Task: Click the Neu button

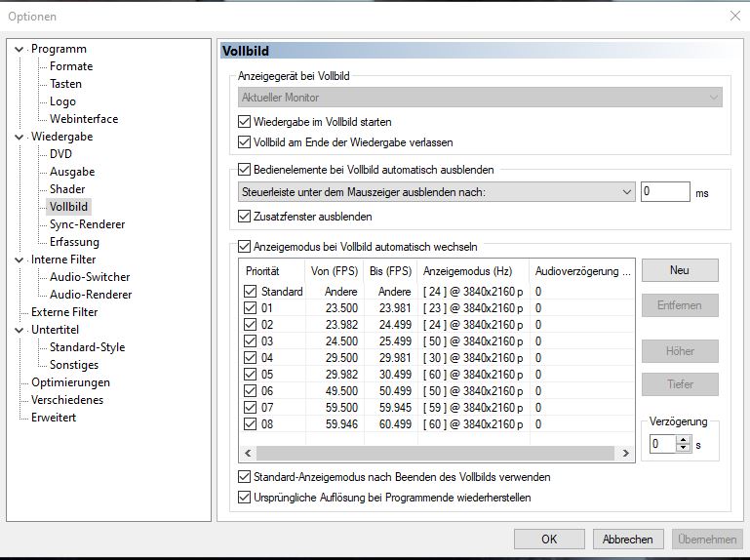Action: [680, 270]
